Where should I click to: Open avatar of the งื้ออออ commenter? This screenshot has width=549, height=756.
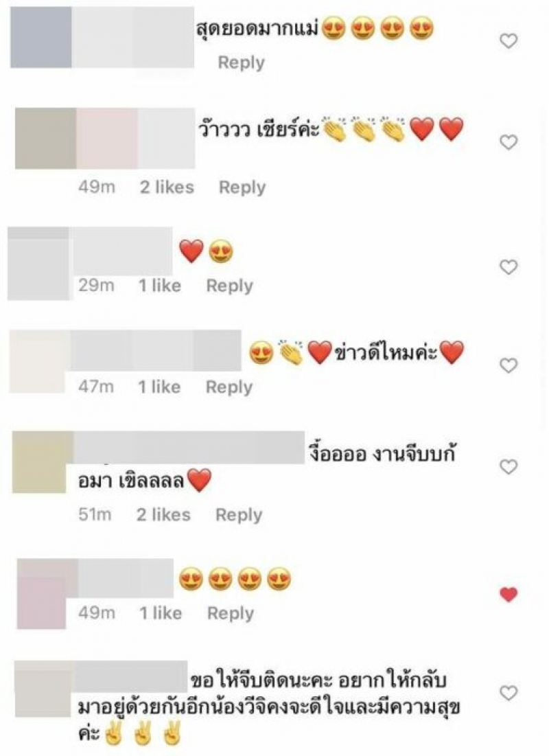(x=39, y=462)
